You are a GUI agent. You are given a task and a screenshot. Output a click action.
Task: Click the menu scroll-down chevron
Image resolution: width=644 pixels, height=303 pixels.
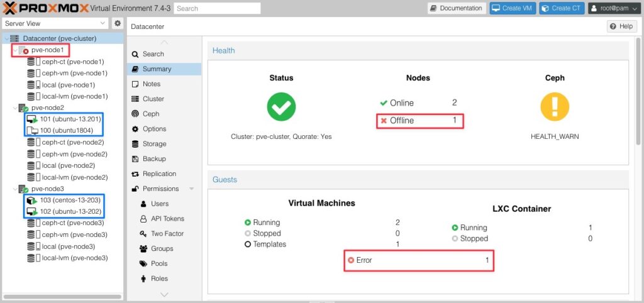click(x=164, y=294)
